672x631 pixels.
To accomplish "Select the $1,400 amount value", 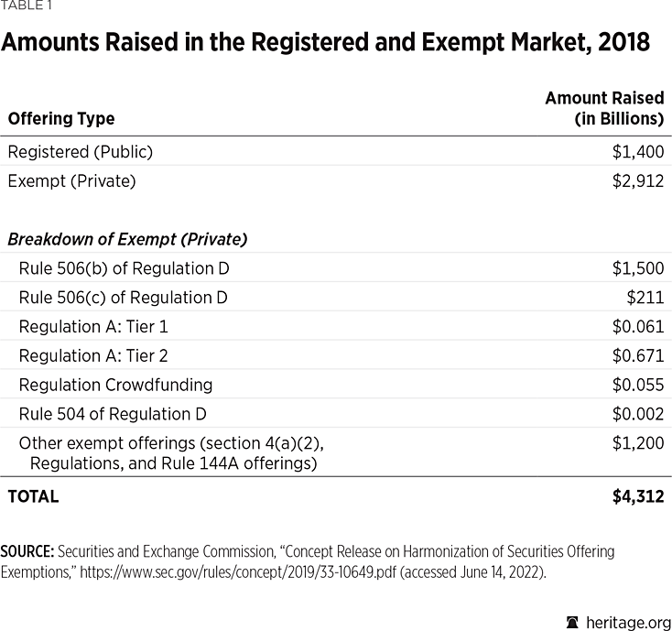I will (x=638, y=152).
